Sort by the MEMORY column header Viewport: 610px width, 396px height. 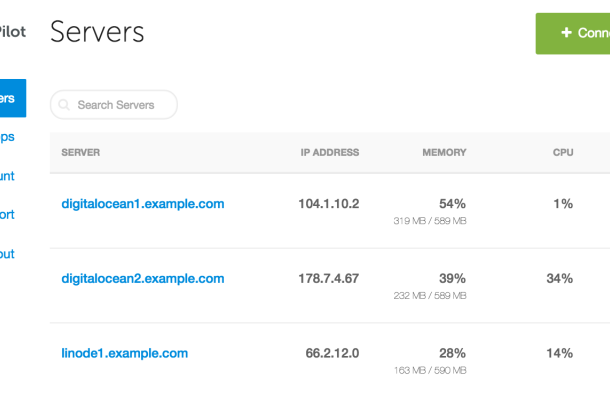[x=444, y=152]
